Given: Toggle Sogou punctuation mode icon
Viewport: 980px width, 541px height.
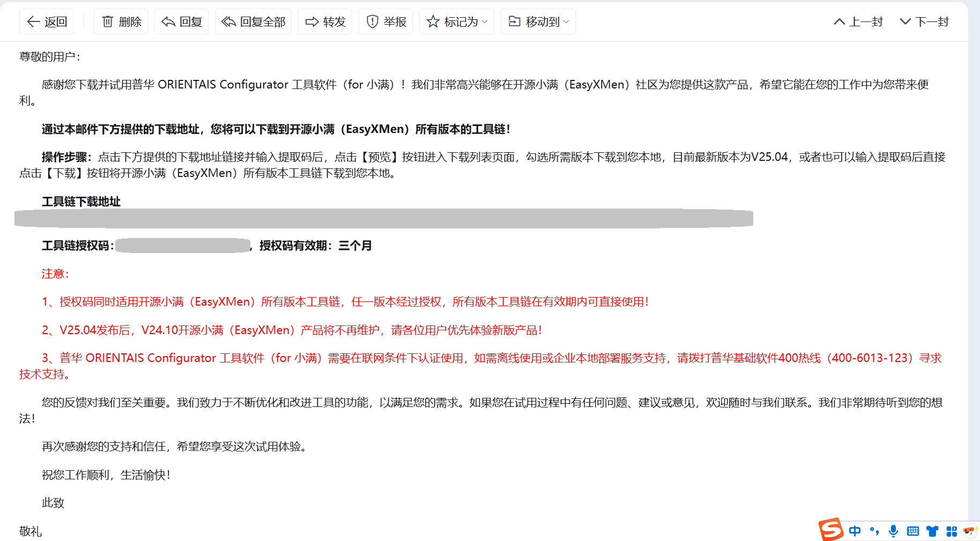Looking at the screenshot, I should (874, 531).
